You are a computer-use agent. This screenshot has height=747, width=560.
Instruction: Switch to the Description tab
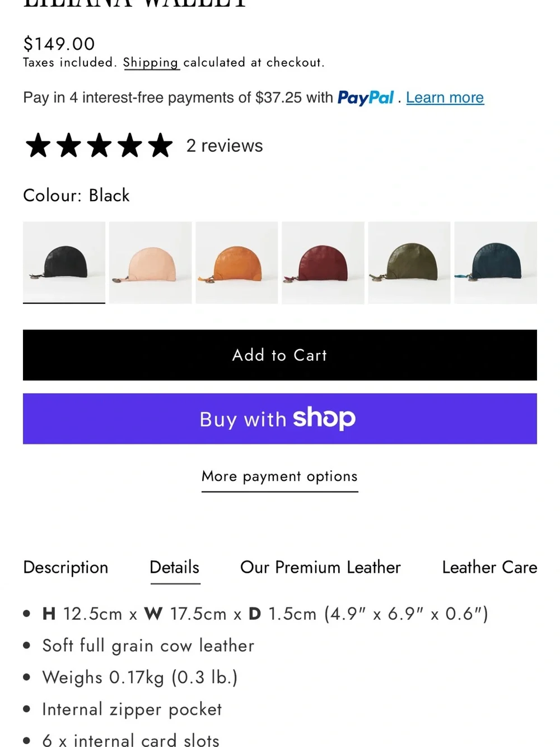pos(66,567)
